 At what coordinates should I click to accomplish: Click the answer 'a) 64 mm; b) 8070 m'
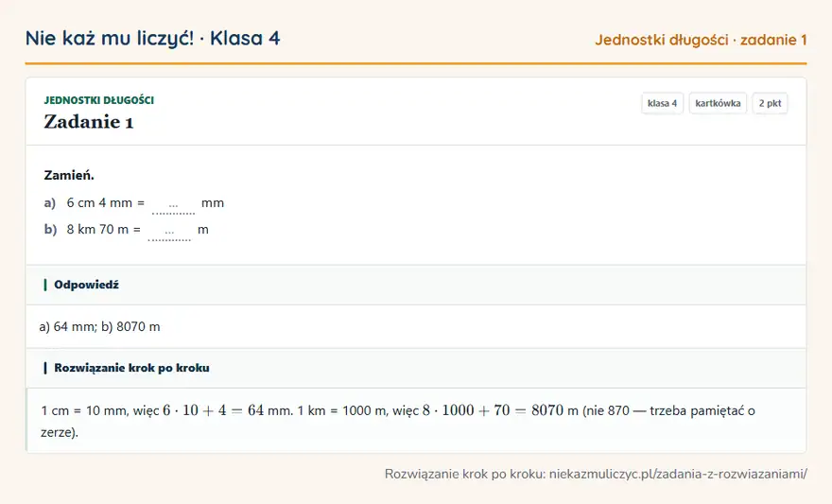100,327
